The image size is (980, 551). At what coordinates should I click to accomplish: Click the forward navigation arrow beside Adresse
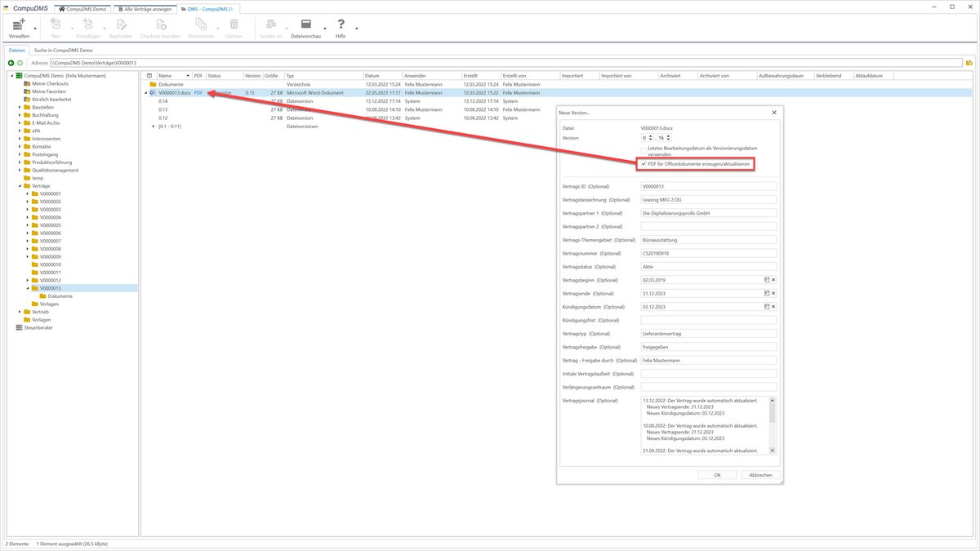click(20, 62)
